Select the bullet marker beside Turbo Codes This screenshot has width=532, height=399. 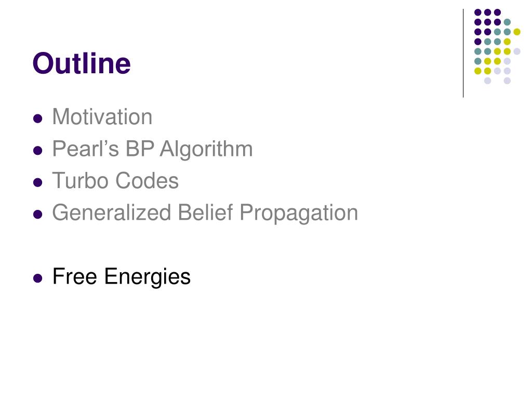tap(37, 182)
